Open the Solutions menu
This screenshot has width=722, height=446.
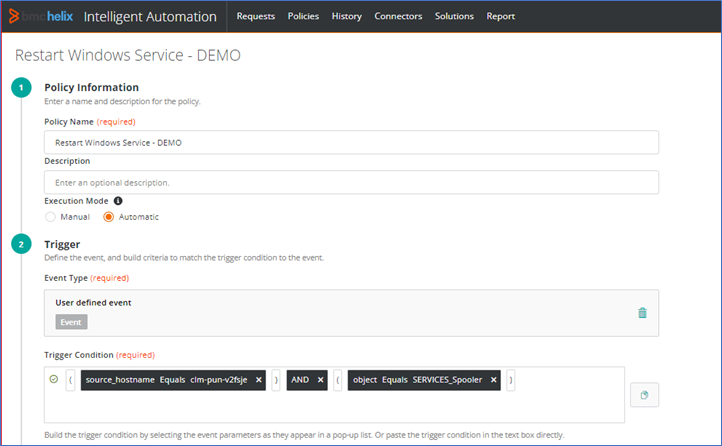pyautogui.click(x=454, y=16)
